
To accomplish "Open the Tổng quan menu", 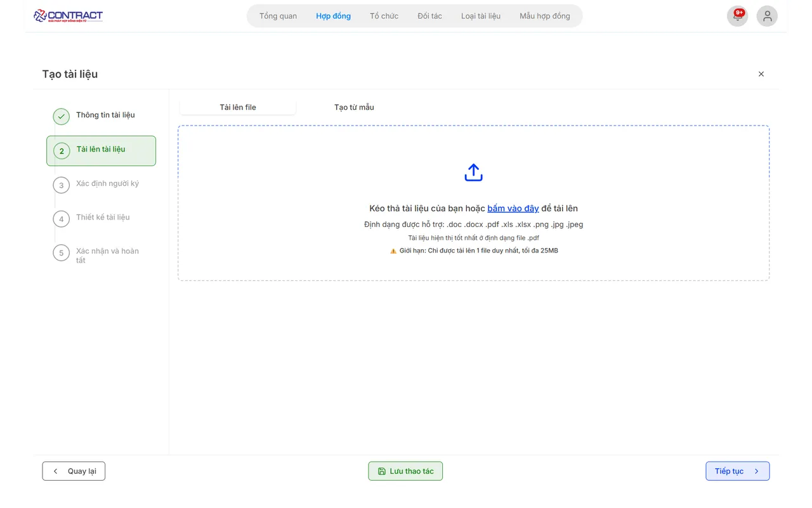I will point(278,16).
